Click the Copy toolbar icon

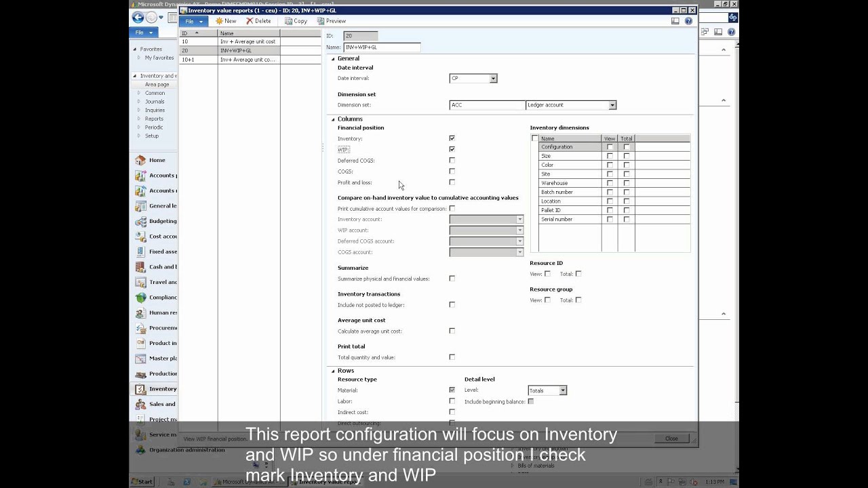pos(288,21)
